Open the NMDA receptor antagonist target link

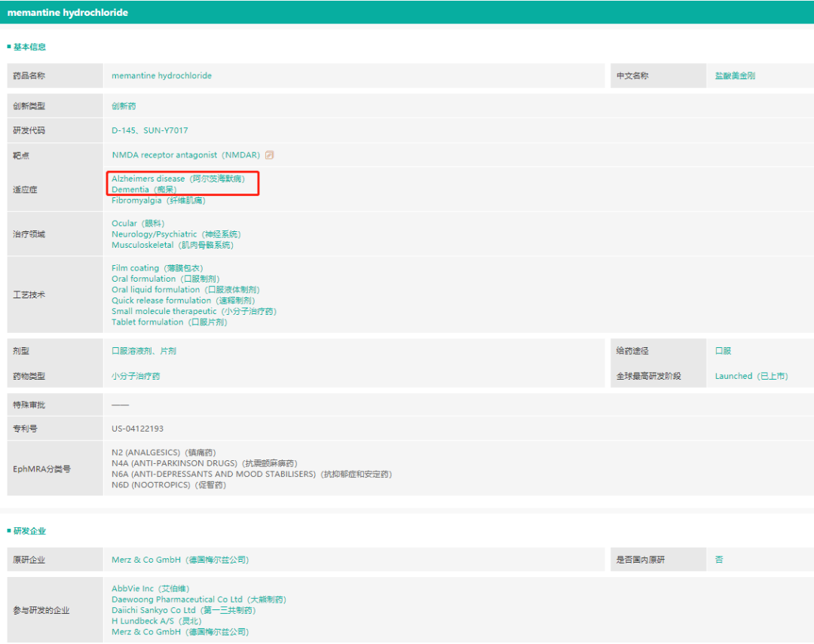(x=185, y=155)
